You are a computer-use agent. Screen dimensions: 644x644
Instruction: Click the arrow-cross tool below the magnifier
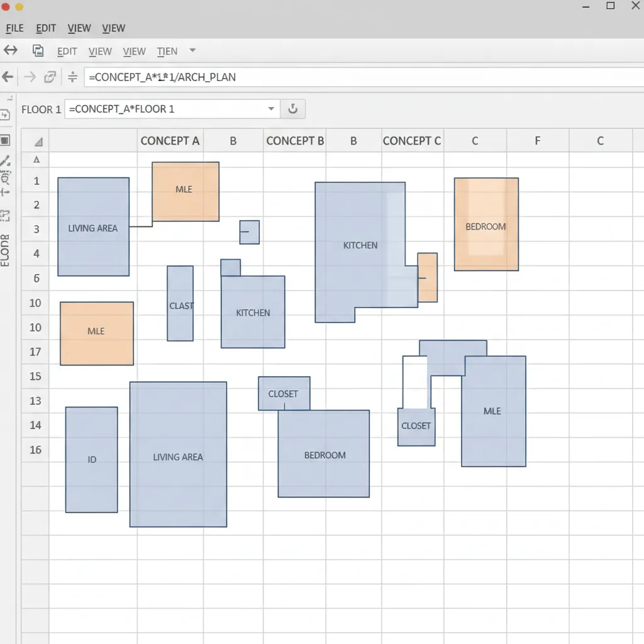tap(5, 192)
